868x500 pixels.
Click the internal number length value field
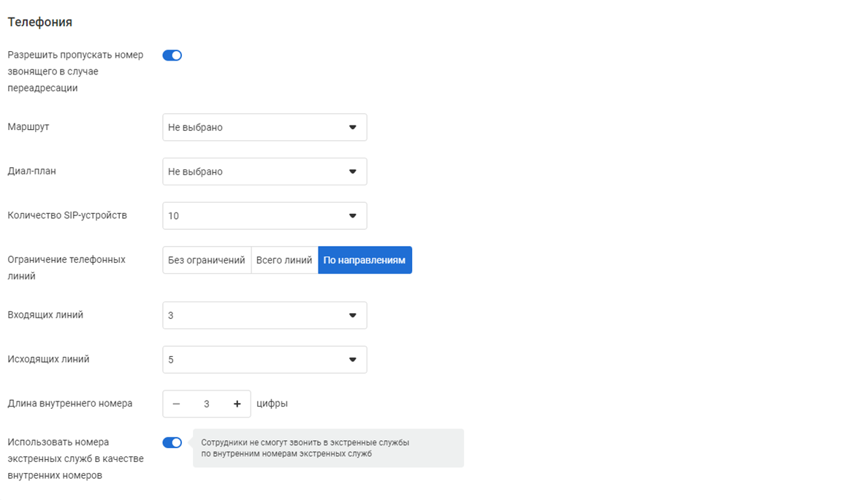tap(206, 404)
